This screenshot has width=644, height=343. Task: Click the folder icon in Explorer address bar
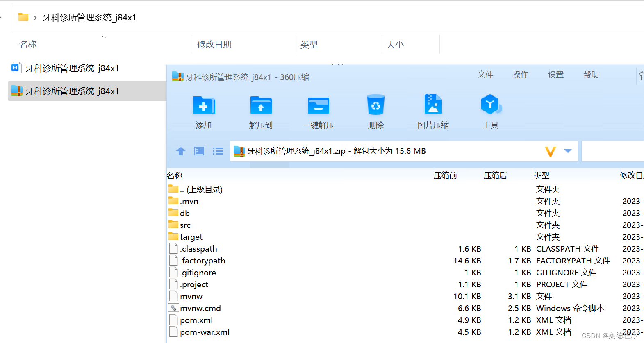pos(23,17)
